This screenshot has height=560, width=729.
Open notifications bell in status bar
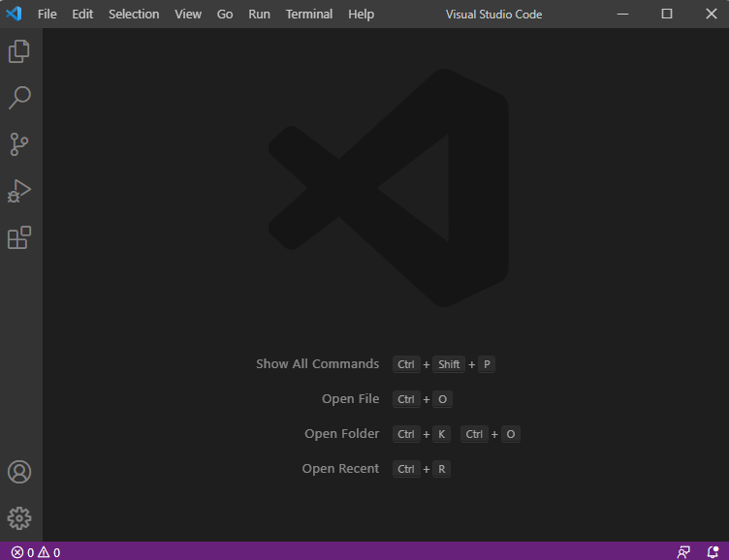point(713,552)
